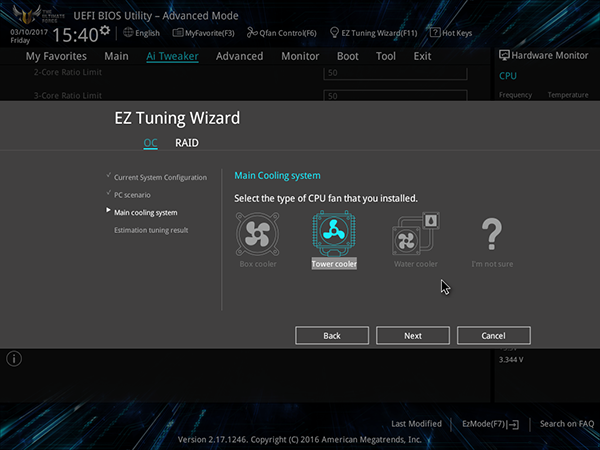
Task: Cancel the EZ Tuning Wizard
Action: pos(494,336)
